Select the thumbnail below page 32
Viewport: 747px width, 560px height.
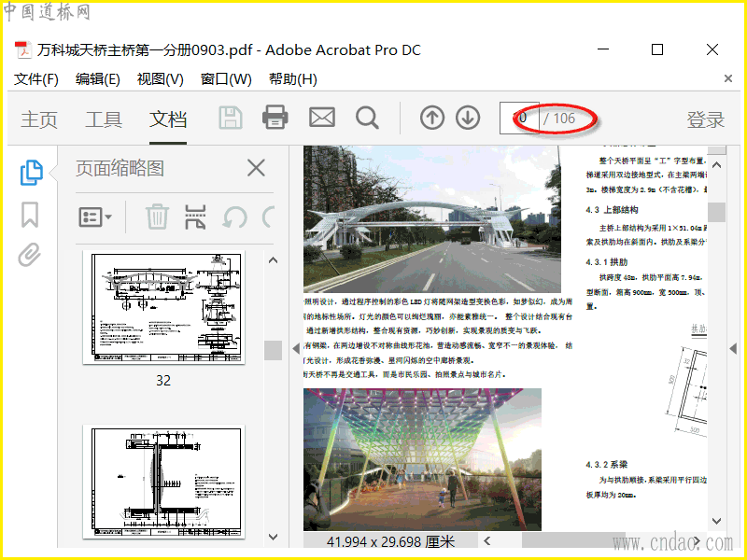(x=164, y=482)
